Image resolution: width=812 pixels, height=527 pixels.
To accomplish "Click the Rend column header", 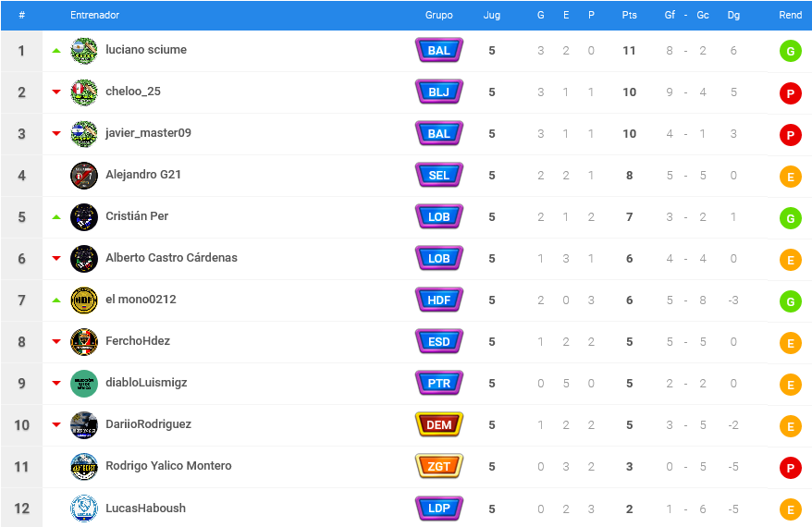I will (x=790, y=15).
